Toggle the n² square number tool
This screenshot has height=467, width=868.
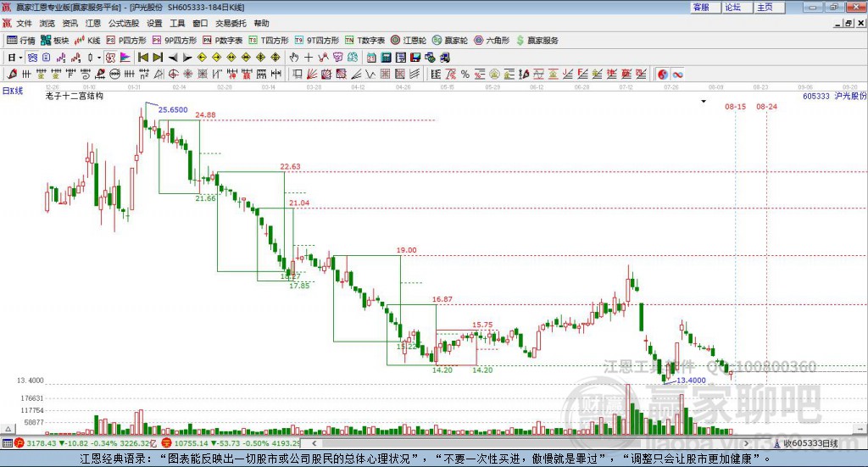click(x=144, y=74)
